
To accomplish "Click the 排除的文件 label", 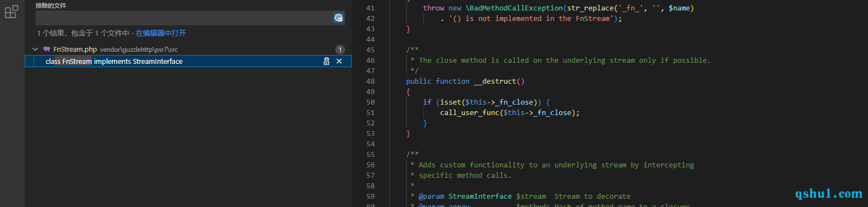I will pyautogui.click(x=51, y=6).
